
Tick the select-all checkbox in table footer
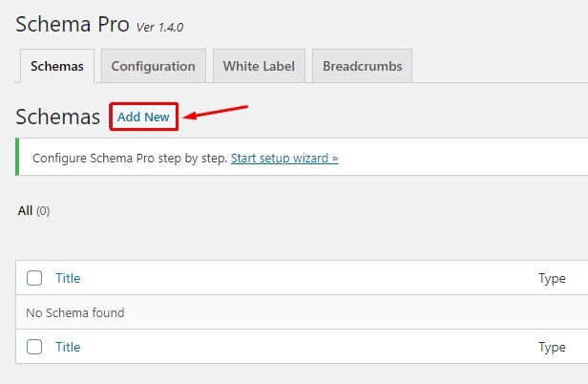(35, 348)
